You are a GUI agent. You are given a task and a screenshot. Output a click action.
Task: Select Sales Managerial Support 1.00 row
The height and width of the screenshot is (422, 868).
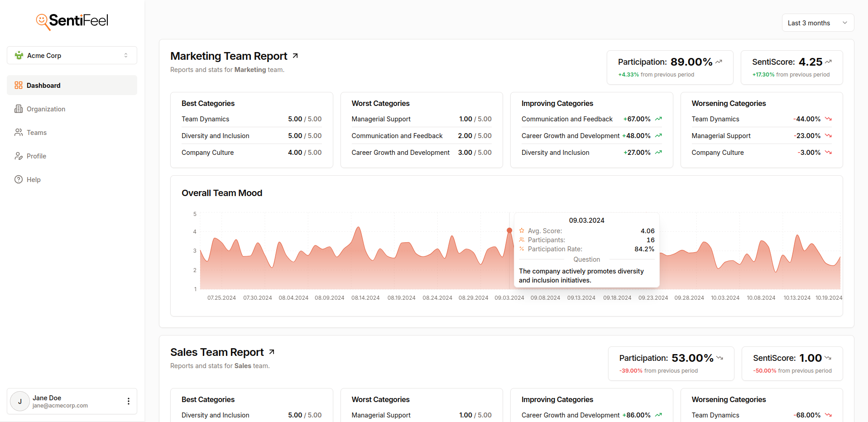tap(422, 415)
